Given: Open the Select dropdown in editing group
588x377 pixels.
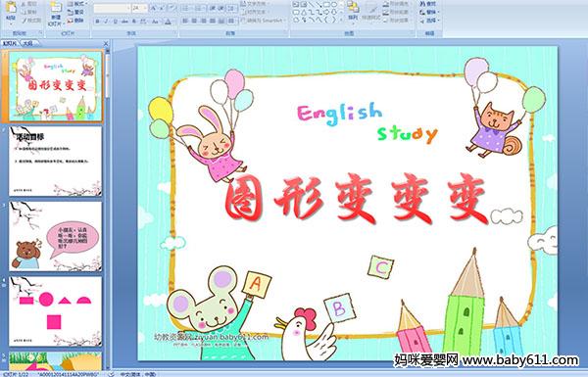Looking at the screenshot, I should tap(430, 21).
